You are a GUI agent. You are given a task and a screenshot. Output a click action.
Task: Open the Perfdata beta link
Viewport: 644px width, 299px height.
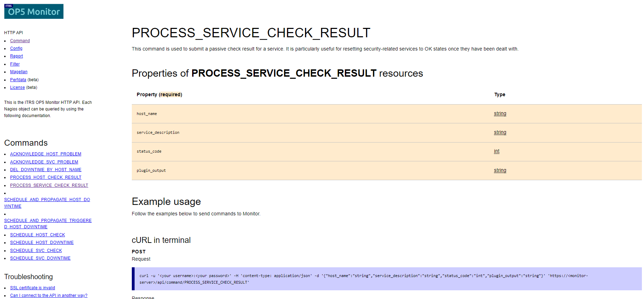[18, 80]
